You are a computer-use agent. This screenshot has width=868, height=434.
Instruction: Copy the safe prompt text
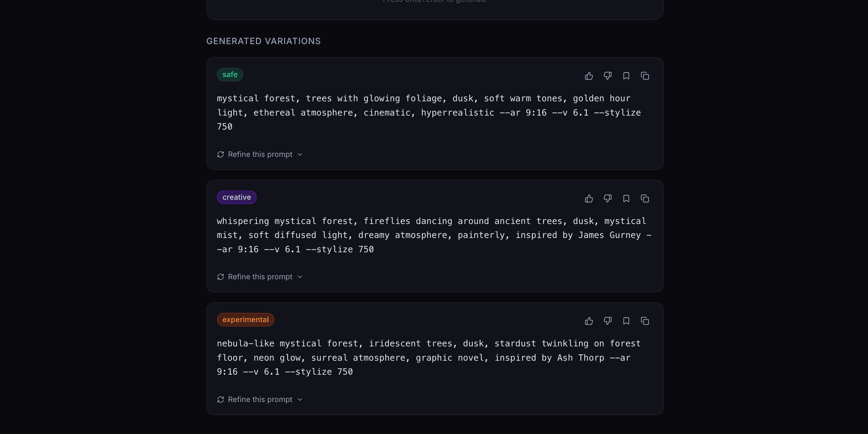click(644, 76)
